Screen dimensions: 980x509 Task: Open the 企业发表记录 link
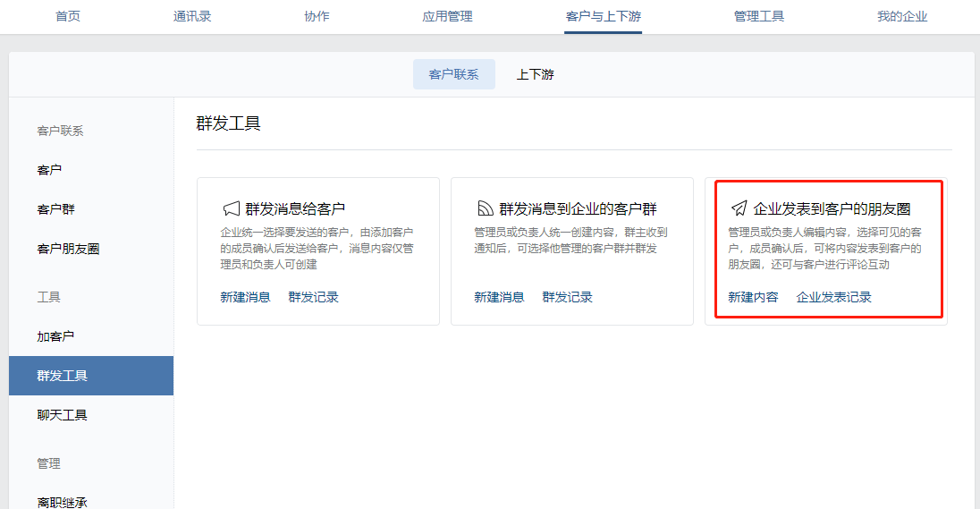pyautogui.click(x=833, y=297)
